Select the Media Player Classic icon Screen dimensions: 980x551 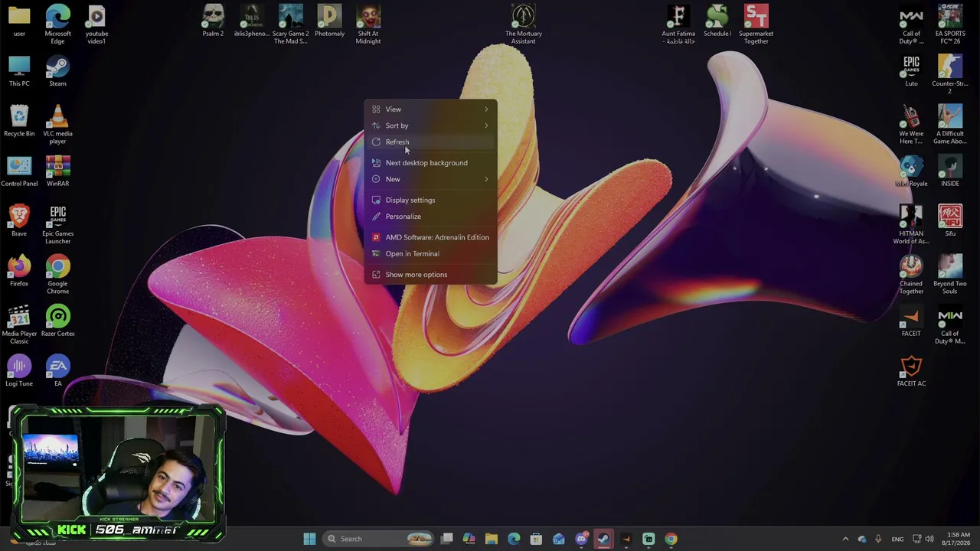click(19, 325)
